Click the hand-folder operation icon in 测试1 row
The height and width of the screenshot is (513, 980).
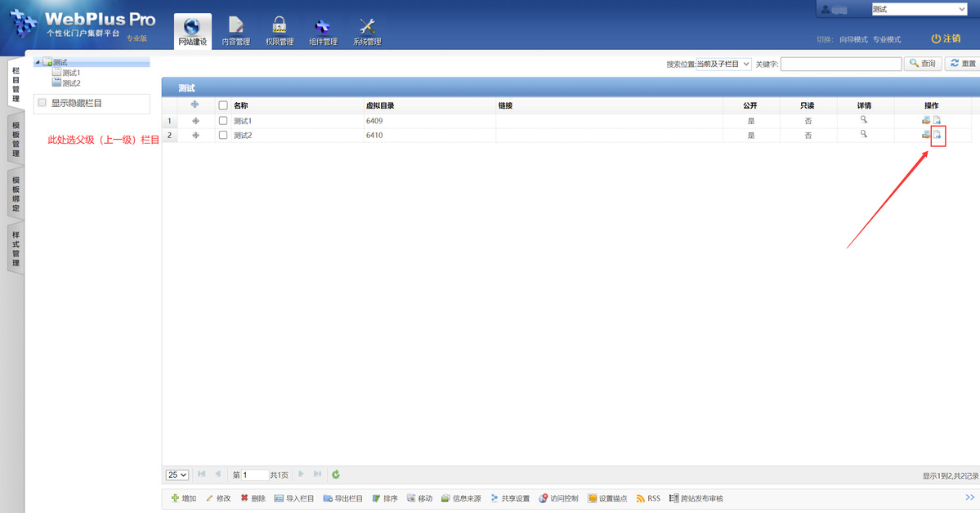925,120
